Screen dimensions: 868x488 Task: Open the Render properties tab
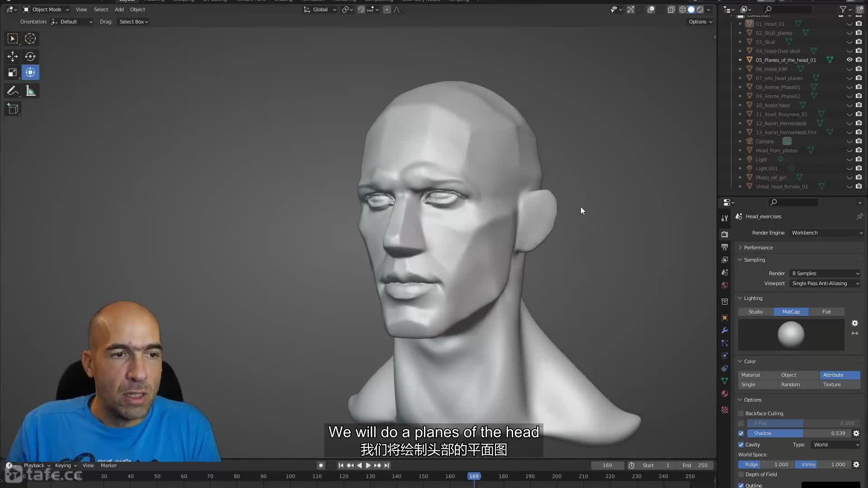[725, 234]
